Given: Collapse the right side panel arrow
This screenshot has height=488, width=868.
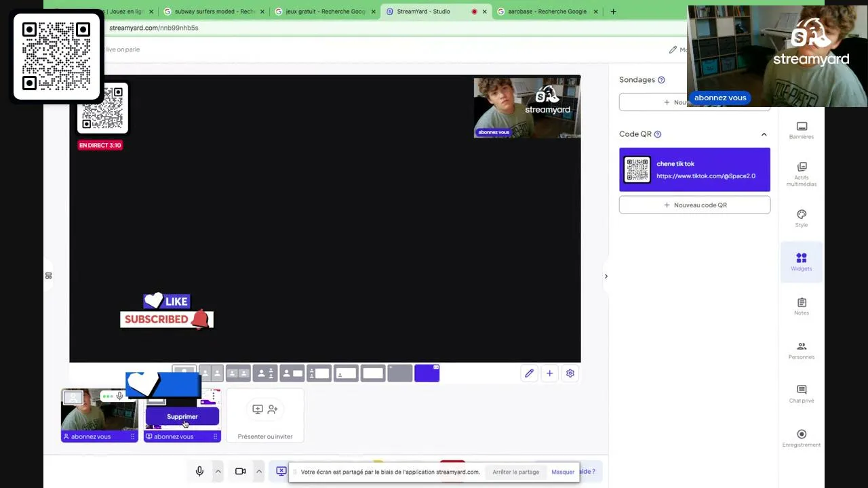Looking at the screenshot, I should [x=606, y=277].
